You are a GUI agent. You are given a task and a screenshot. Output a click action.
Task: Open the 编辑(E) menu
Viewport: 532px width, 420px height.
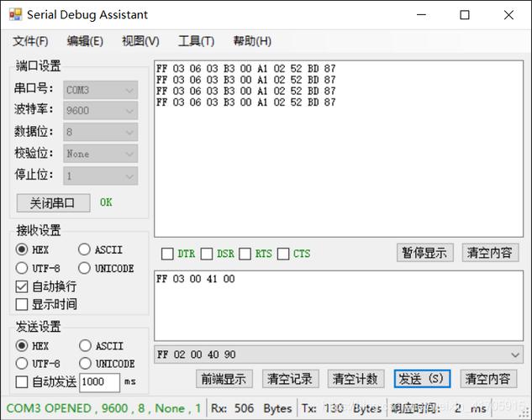[x=85, y=41]
